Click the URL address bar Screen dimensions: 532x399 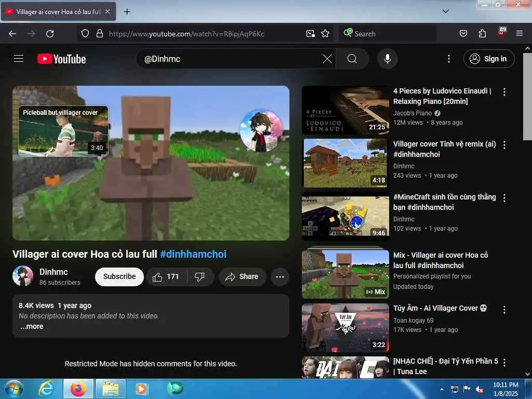[x=205, y=34]
